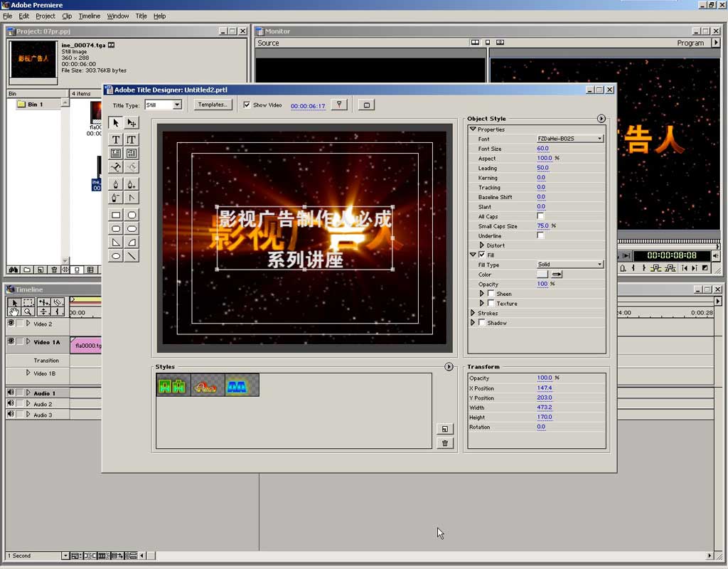Expand the Strokes section
Viewport: 728px width, 569px height.
point(473,313)
